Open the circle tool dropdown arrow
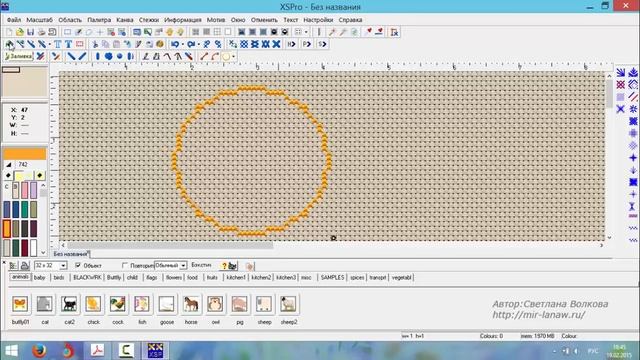The height and width of the screenshot is (360, 640). [233, 56]
